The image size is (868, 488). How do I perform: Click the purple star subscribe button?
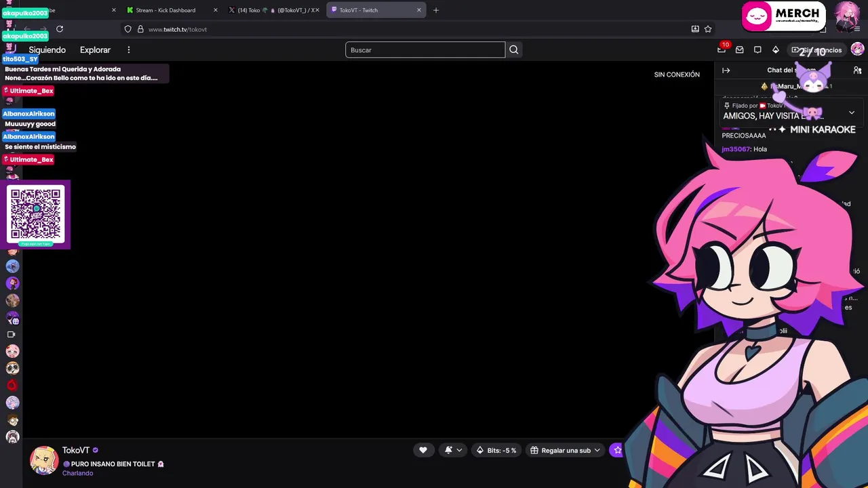(x=616, y=450)
